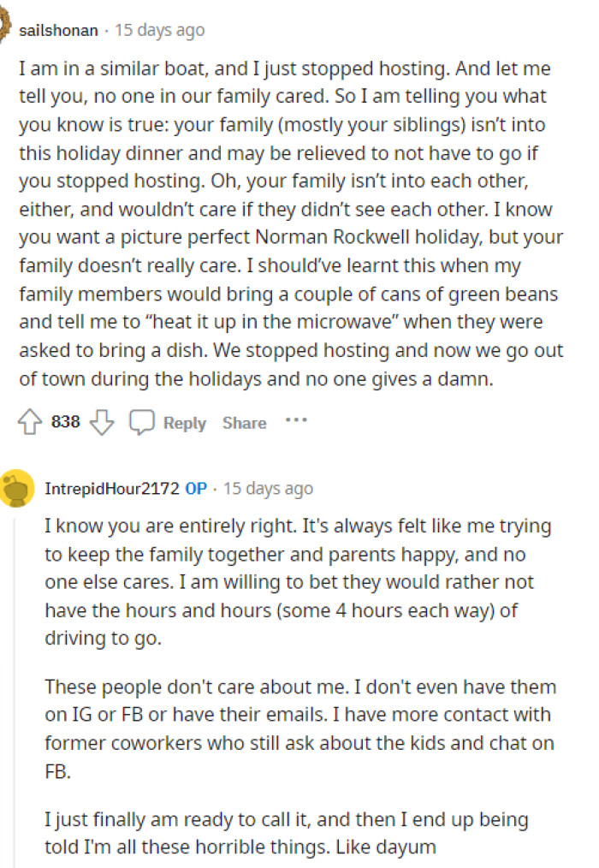Click the OP badge next to IntrepidHour2172
This screenshot has width=599, height=868.
[194, 486]
